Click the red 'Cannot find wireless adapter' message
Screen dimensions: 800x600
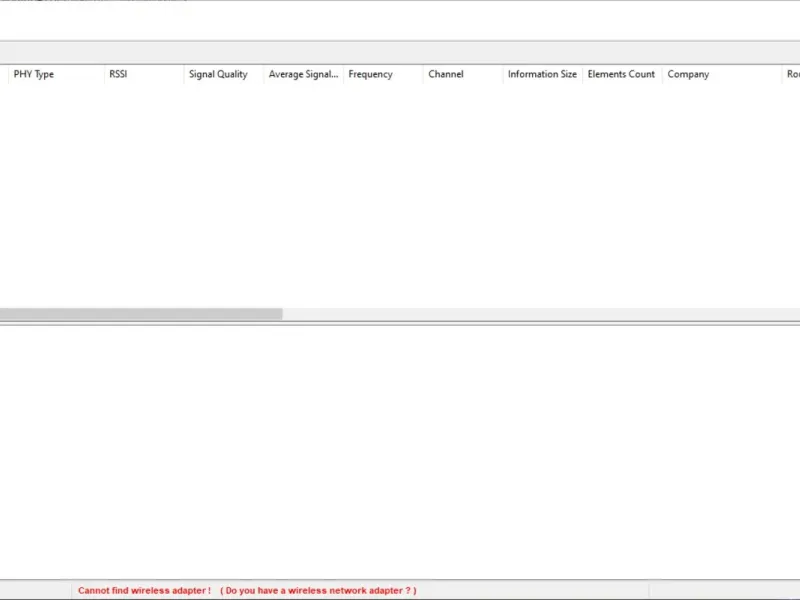click(144, 590)
